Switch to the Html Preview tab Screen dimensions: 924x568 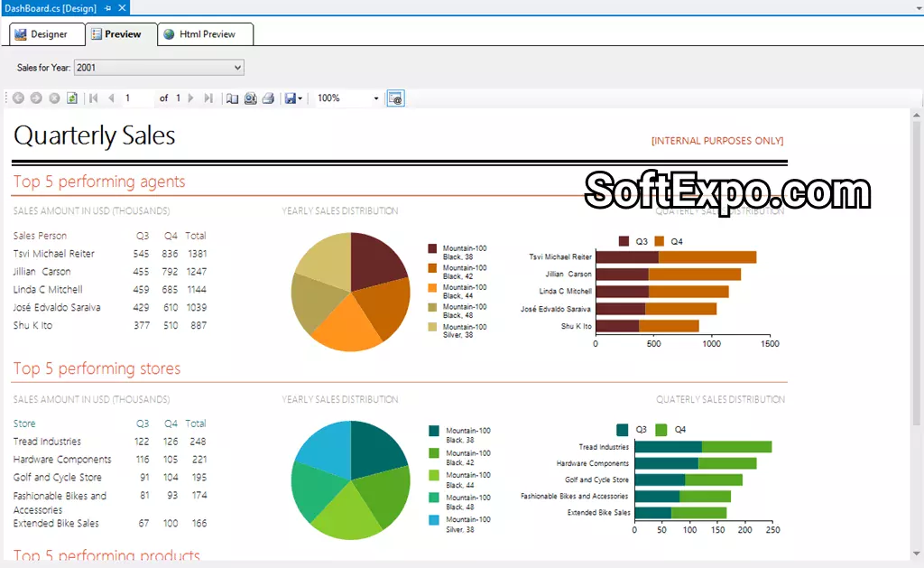coord(206,34)
